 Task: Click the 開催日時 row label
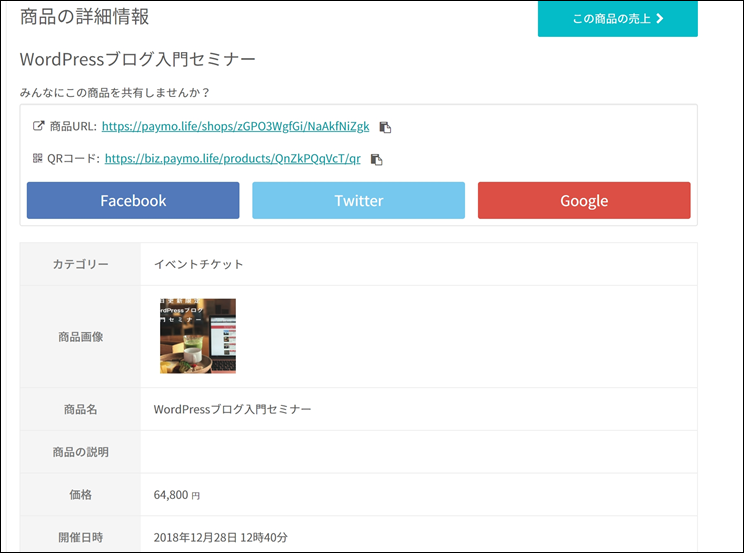(81, 537)
